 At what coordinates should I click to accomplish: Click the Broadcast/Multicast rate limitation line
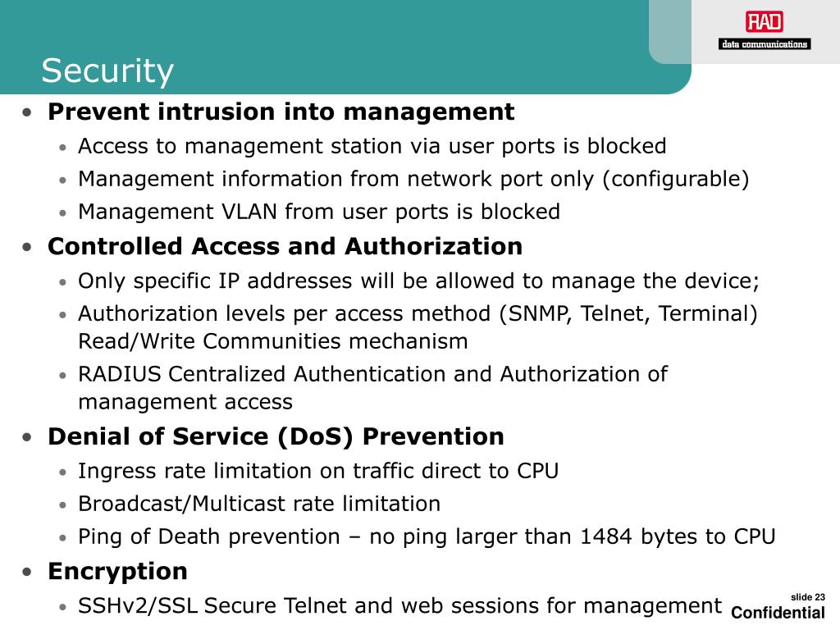[x=259, y=504]
